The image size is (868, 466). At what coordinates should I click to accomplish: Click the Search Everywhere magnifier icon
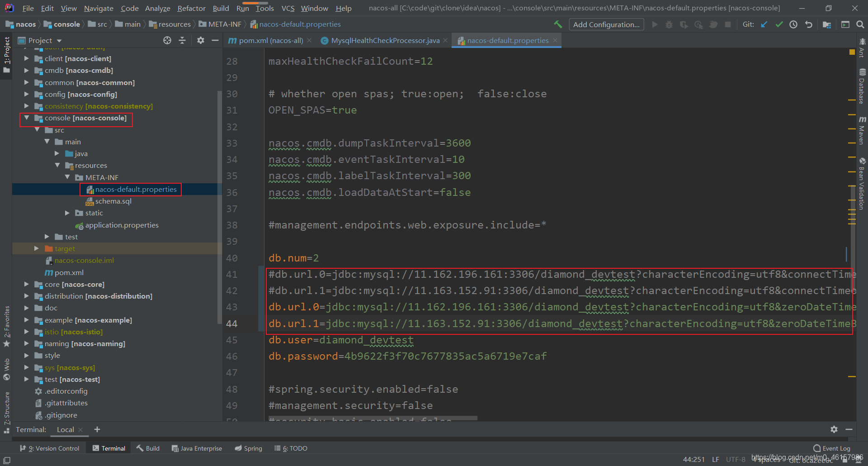click(860, 24)
